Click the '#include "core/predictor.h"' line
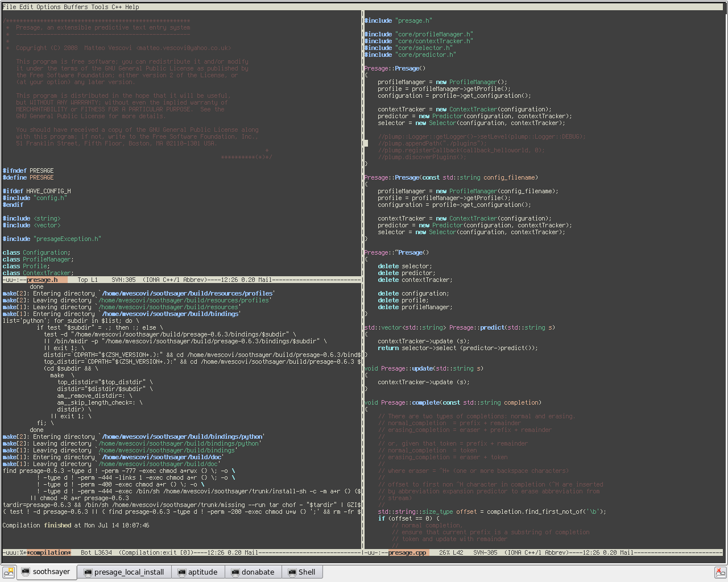The height and width of the screenshot is (582, 728). pyautogui.click(x=410, y=55)
